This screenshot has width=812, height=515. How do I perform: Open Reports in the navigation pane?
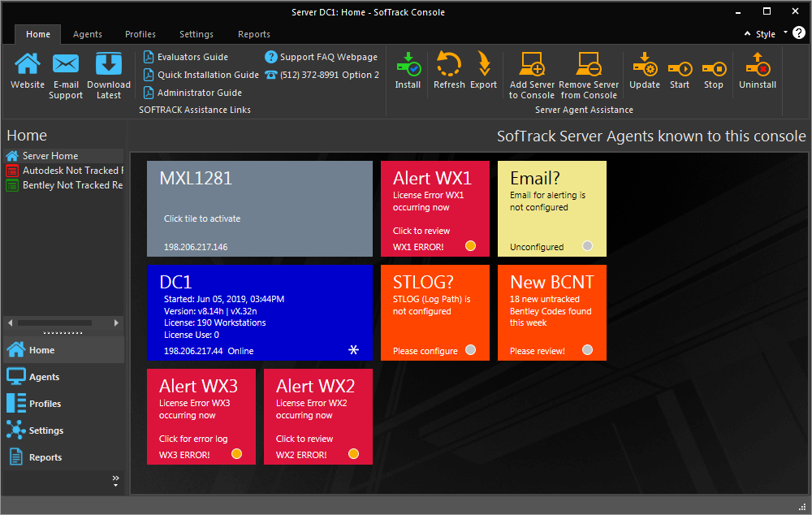tap(63, 457)
